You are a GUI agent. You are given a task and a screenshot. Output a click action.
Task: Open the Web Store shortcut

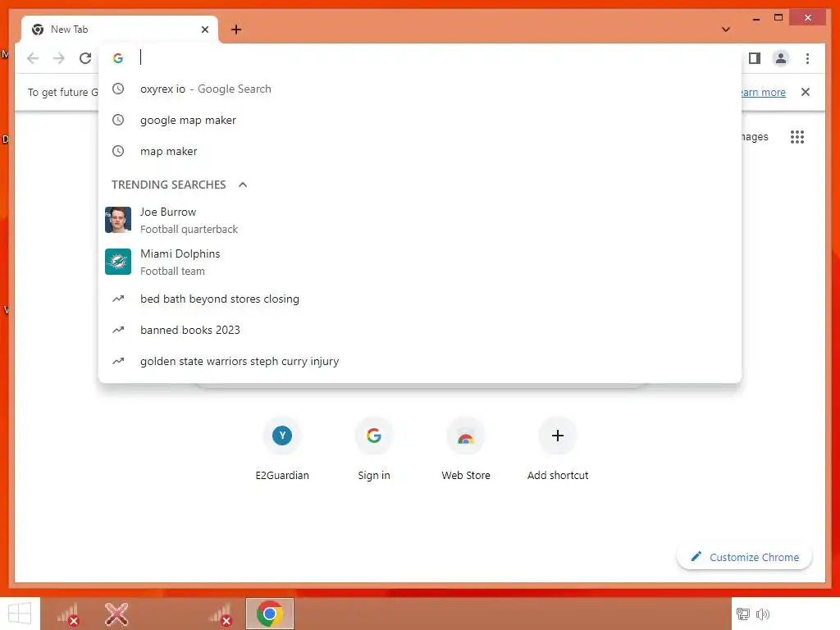click(466, 449)
